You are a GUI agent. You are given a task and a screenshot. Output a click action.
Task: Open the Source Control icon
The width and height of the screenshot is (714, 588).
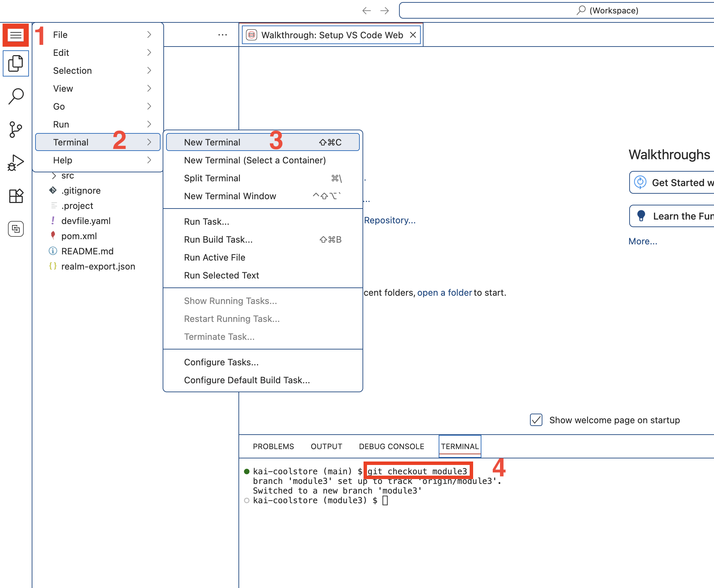click(x=16, y=129)
